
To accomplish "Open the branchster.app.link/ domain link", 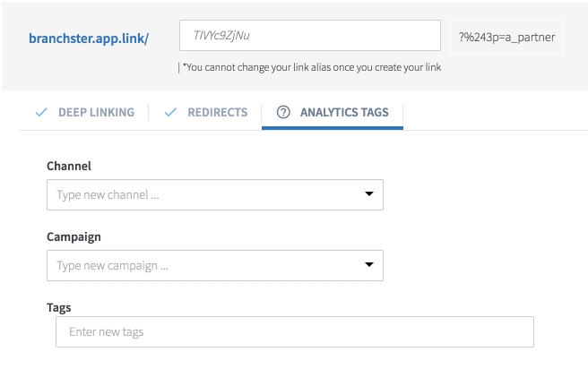I will point(90,39).
